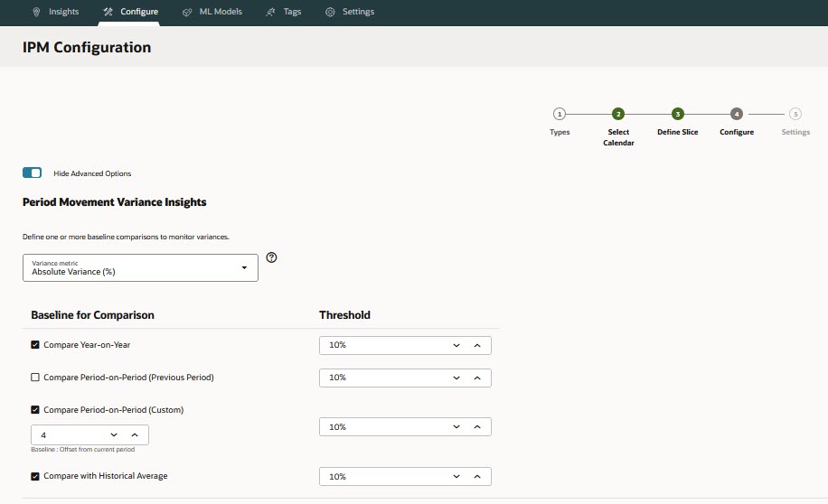Increase Historical Average threshold up chevron

[477, 476]
